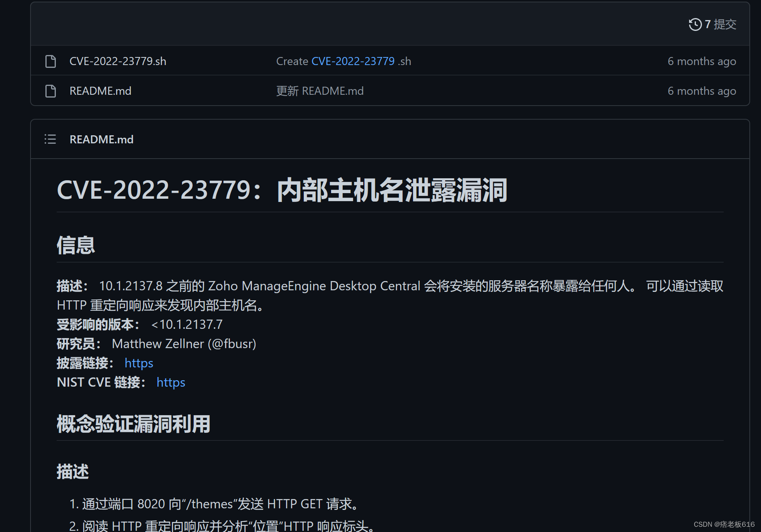Image resolution: width=761 pixels, height=532 pixels.
Task: Click the 信息 section heading
Action: pyautogui.click(x=76, y=245)
